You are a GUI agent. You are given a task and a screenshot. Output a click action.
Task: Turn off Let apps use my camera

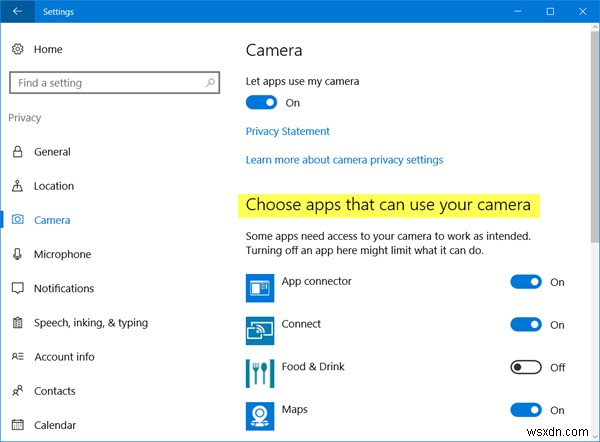point(261,103)
